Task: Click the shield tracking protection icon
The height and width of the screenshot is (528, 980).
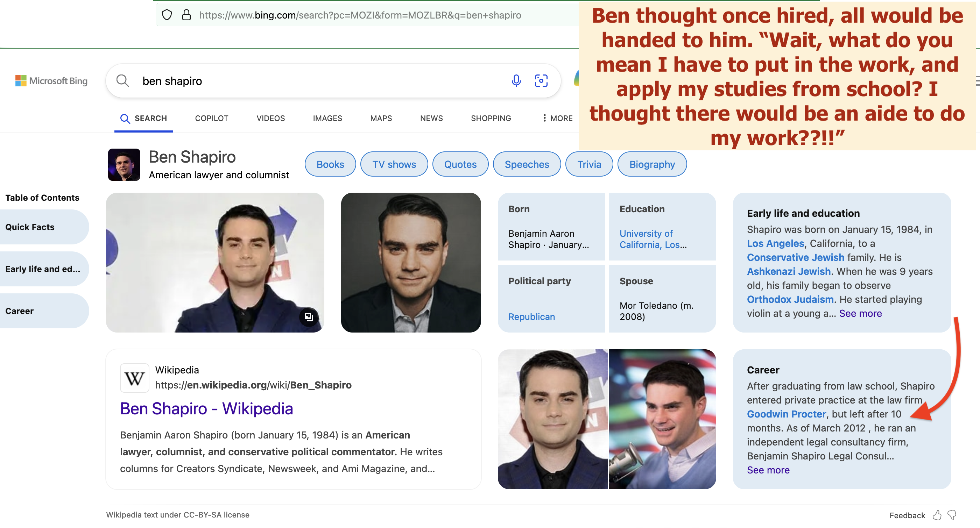Action: tap(167, 15)
